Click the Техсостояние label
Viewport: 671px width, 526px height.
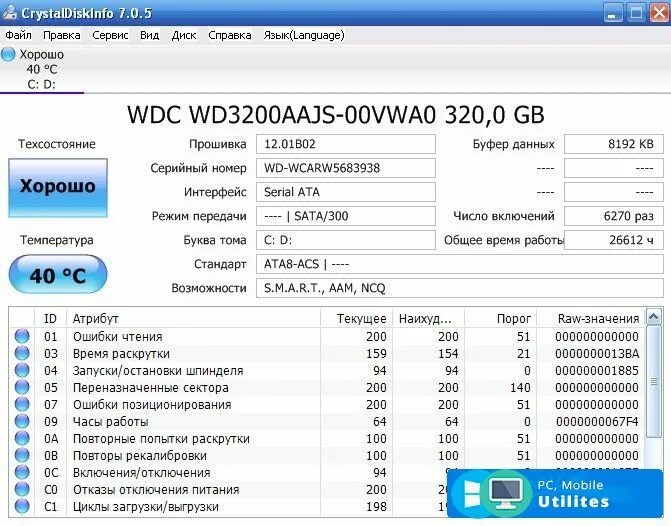pyautogui.click(x=57, y=144)
